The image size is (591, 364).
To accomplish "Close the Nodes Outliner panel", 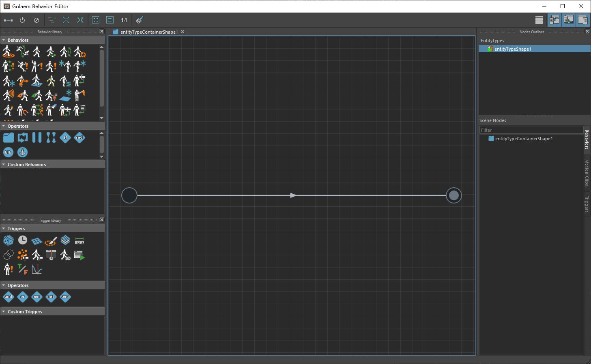I will [587, 31].
